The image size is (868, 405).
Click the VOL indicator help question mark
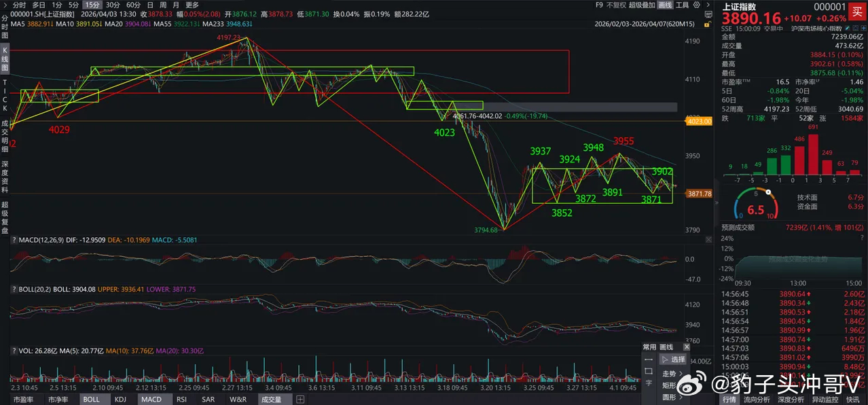point(13,351)
